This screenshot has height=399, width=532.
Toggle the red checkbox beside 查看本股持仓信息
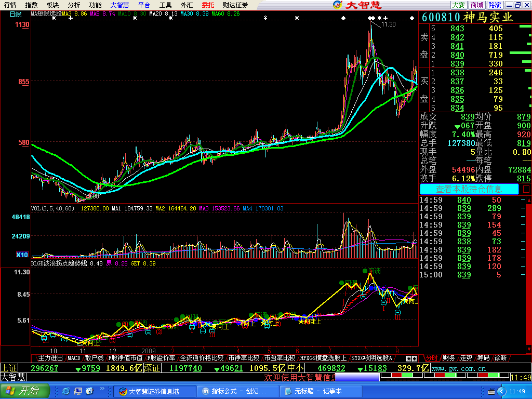(526, 189)
